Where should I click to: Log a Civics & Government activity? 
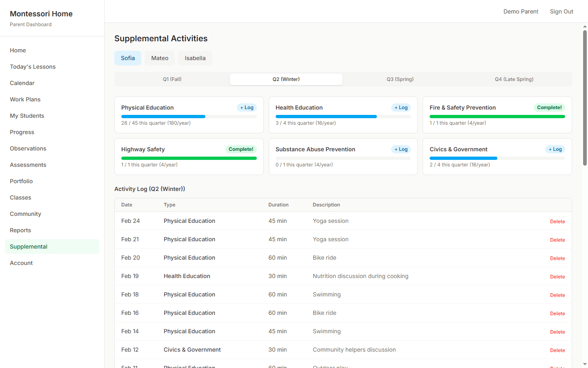coord(555,149)
